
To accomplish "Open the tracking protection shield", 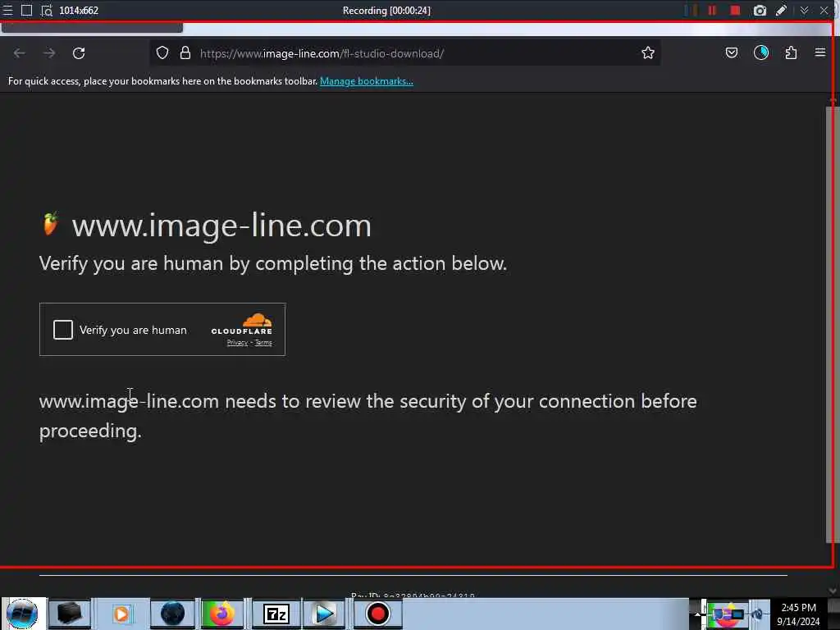I will point(162,52).
